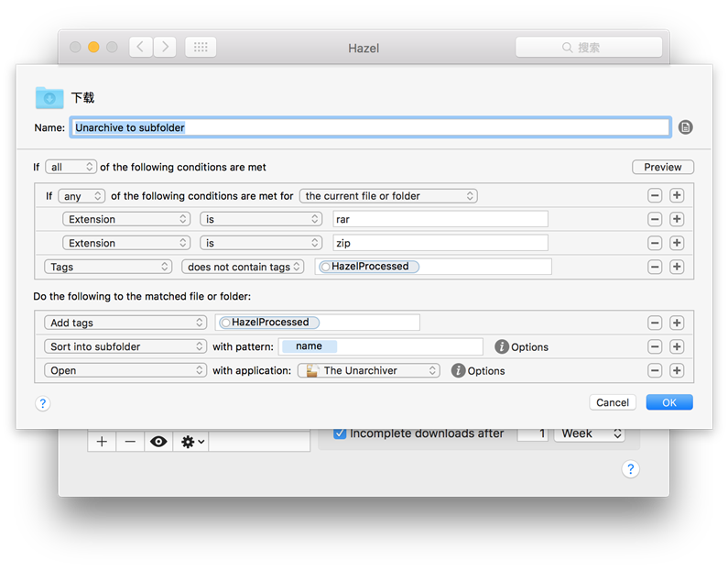The image size is (728, 570).
Task: Open the all/any dropdown for top conditions
Action: click(x=73, y=167)
